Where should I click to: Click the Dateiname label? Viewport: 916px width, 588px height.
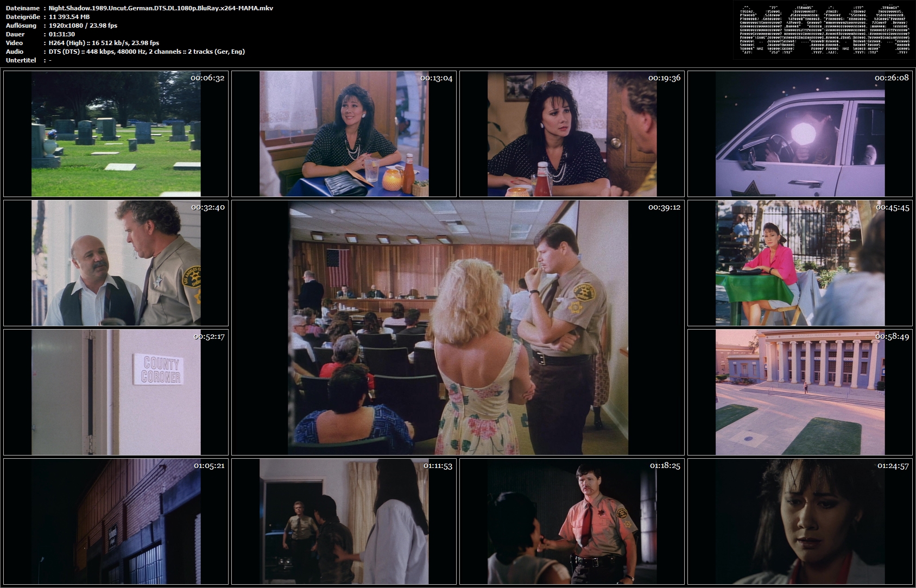pyautogui.click(x=23, y=8)
